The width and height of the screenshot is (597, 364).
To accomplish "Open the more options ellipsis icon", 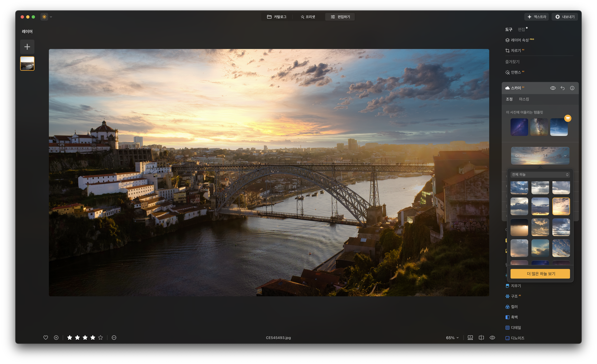I will click(114, 337).
